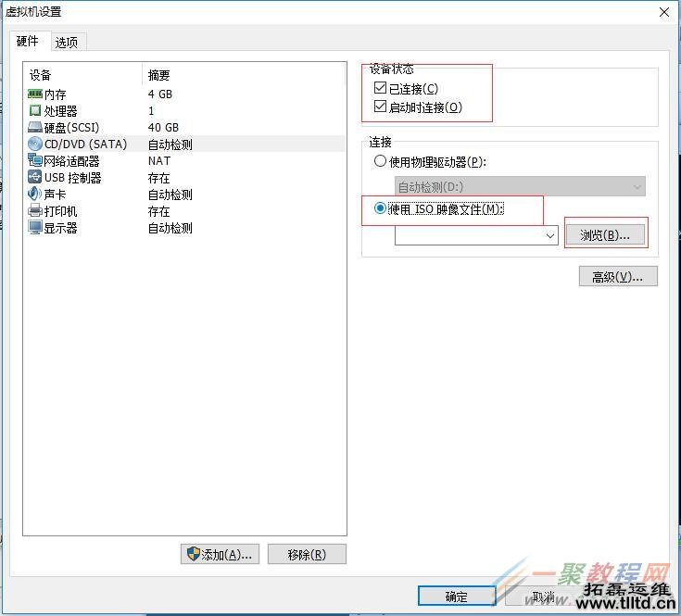Click the 取消 cancel button
Screen dimensions: 681x616
click(543, 596)
